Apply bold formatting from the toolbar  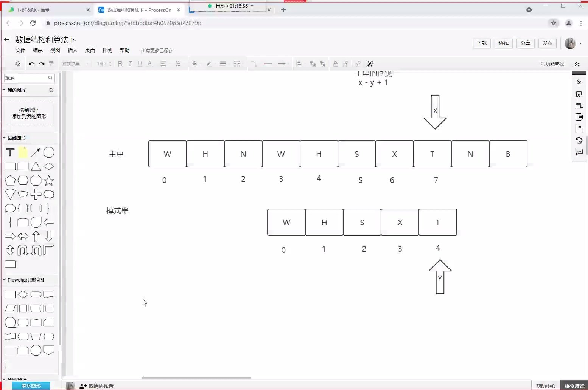120,63
